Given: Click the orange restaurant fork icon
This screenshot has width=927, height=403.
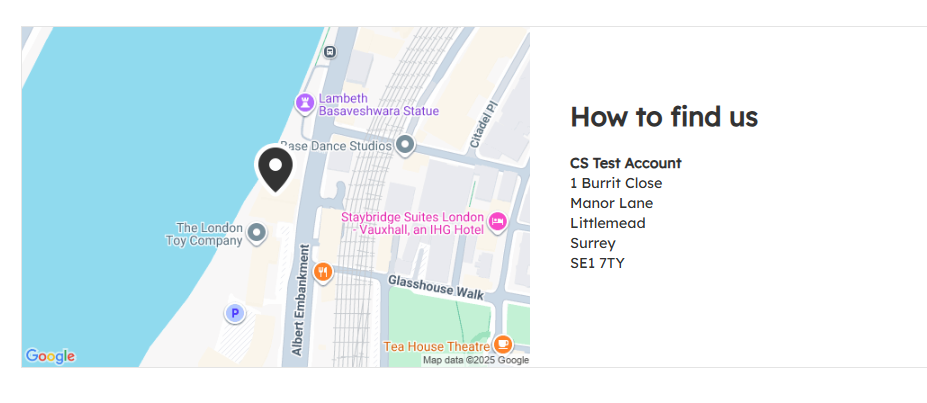Looking at the screenshot, I should (x=322, y=272).
